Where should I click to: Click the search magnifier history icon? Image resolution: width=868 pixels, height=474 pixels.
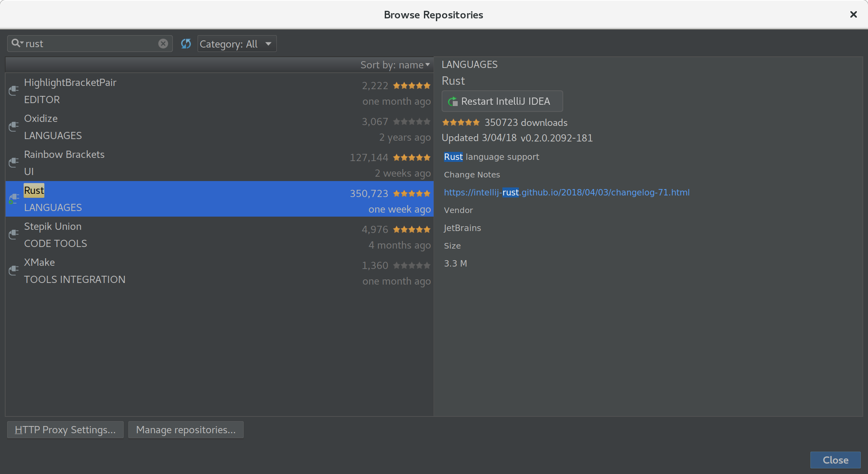pos(17,43)
